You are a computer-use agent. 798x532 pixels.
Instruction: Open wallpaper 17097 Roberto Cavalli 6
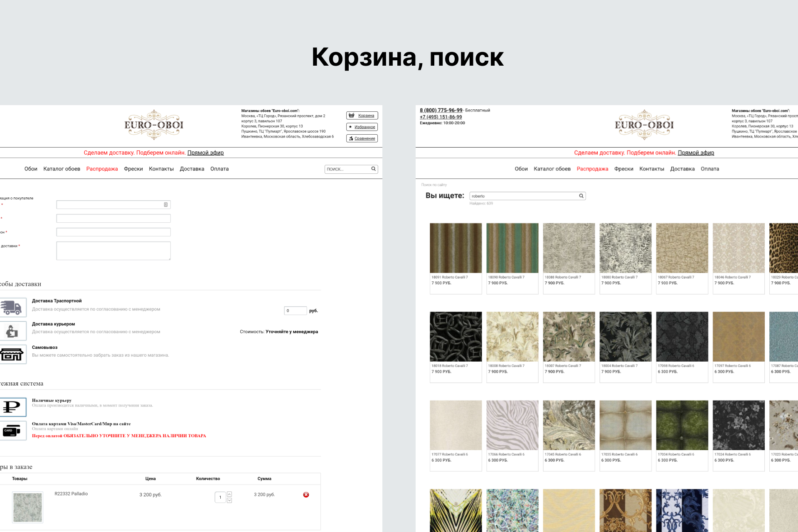click(739, 347)
